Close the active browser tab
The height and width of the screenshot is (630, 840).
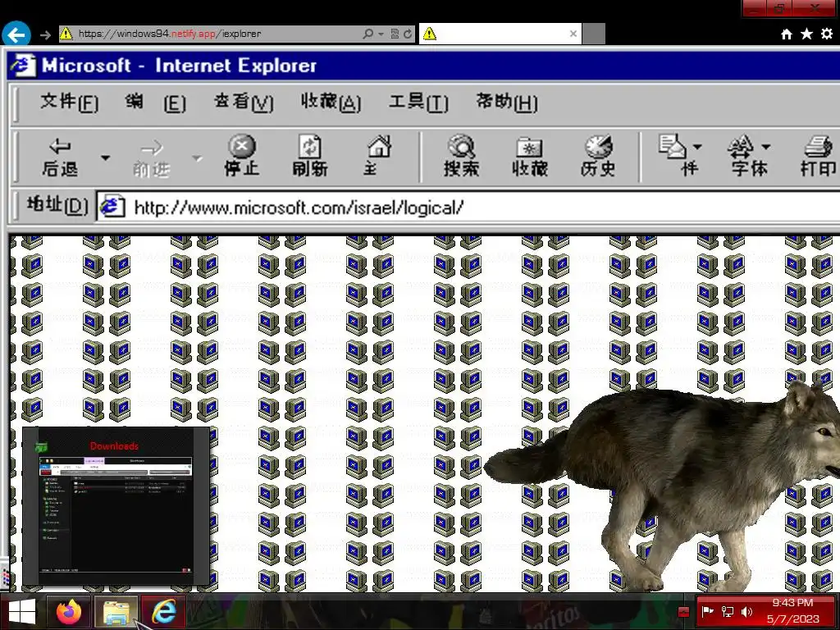coord(573,34)
